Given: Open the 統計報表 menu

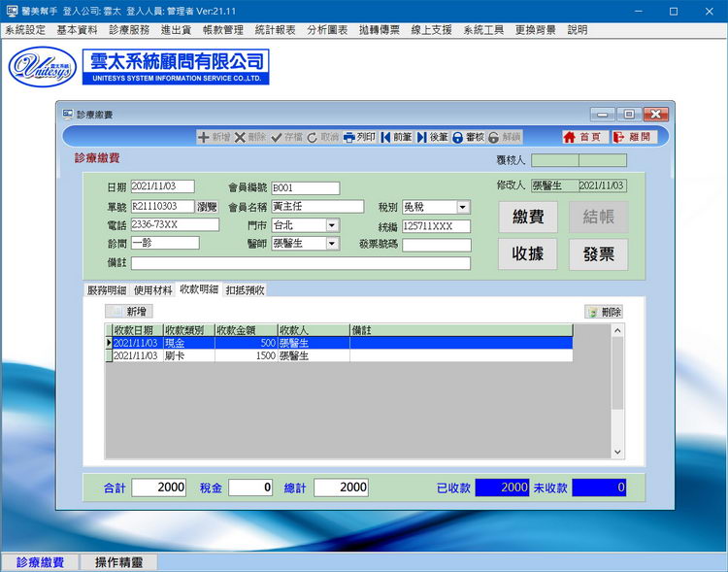Looking at the screenshot, I should pyautogui.click(x=276, y=30).
